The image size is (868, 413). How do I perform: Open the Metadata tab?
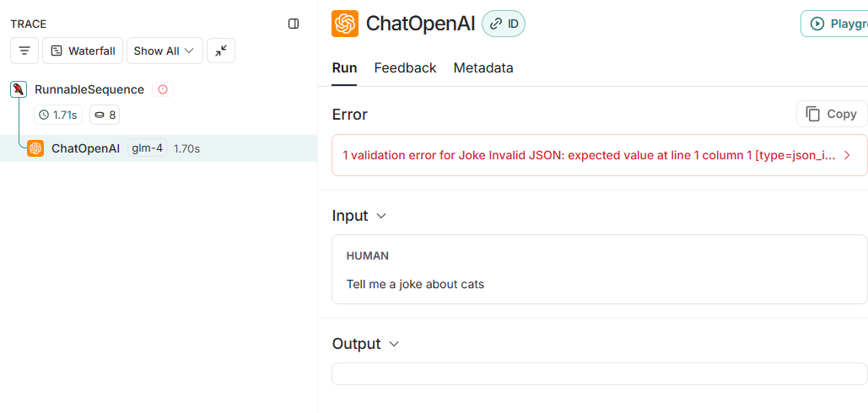pos(483,68)
